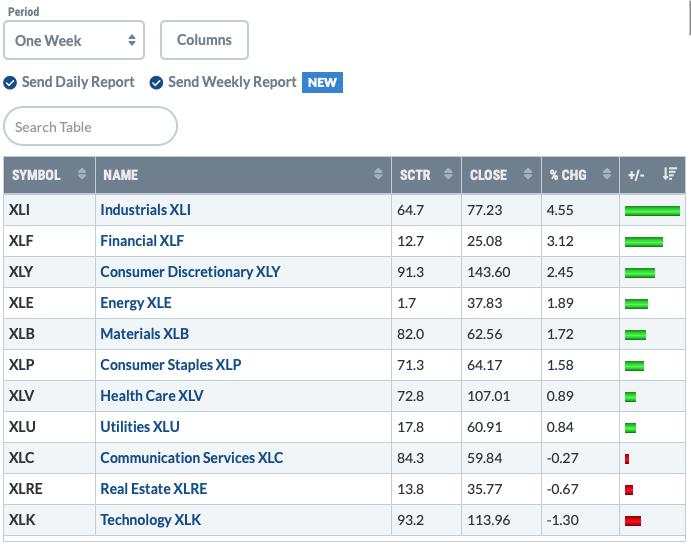Select the XLI symbol cell
Viewport: 691px width, 547px height.
point(49,210)
